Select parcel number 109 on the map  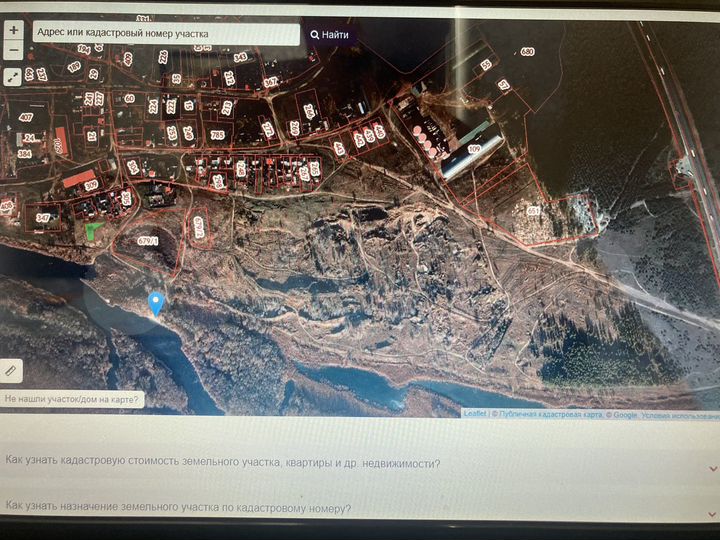474,149
